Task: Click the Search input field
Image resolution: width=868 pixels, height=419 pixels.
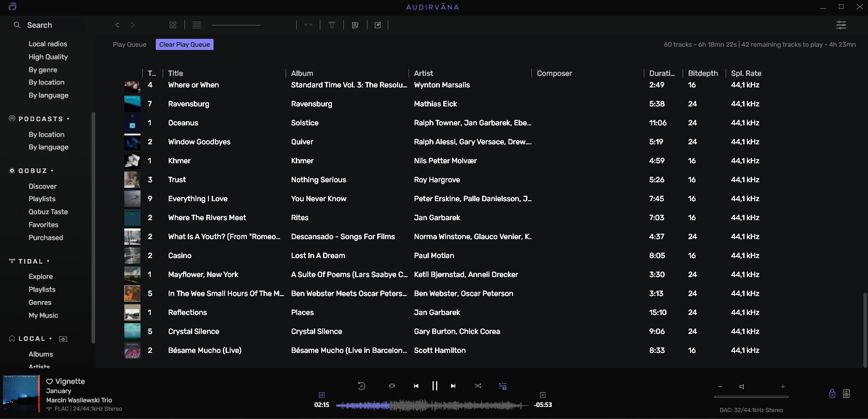Action: point(48,25)
